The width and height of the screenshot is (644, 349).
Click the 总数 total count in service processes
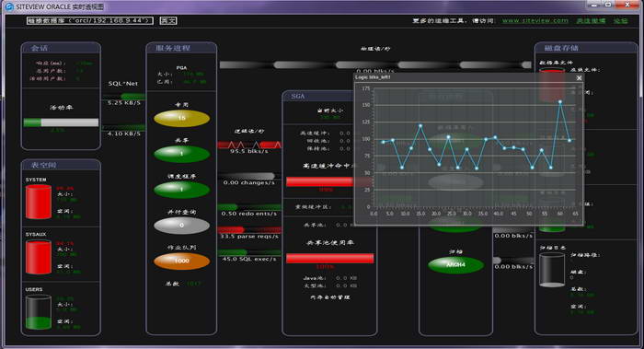tap(183, 284)
